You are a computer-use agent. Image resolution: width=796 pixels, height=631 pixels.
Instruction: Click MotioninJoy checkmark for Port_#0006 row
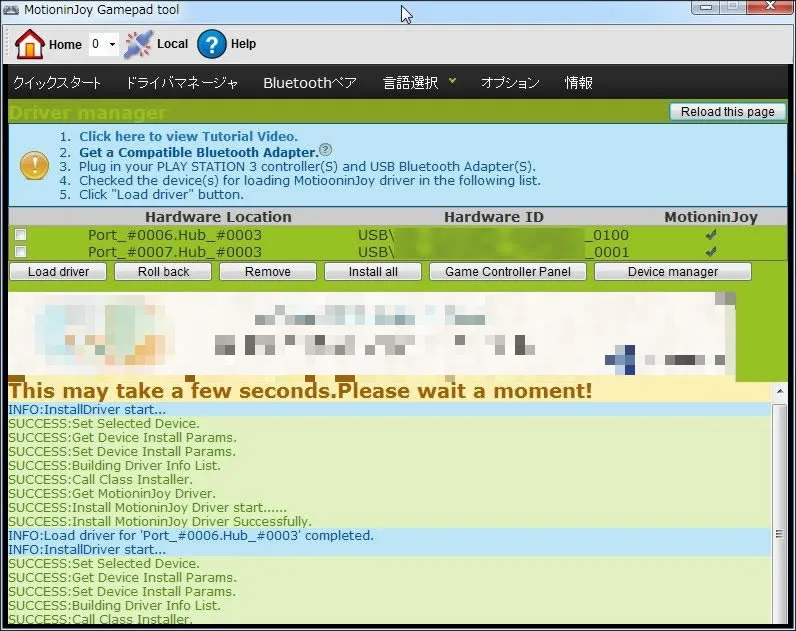711,235
